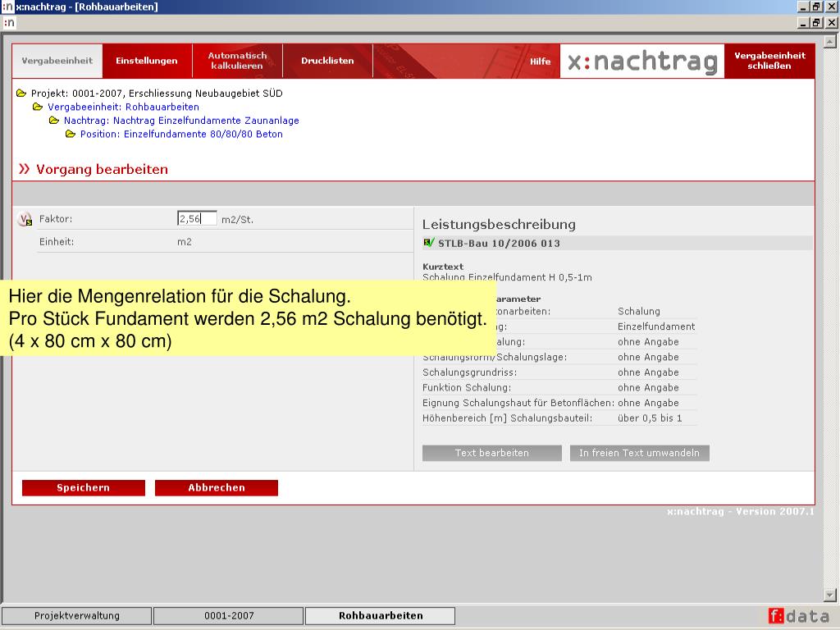Open the Drucklisten tab
The height and width of the screenshot is (630, 840).
point(327,61)
